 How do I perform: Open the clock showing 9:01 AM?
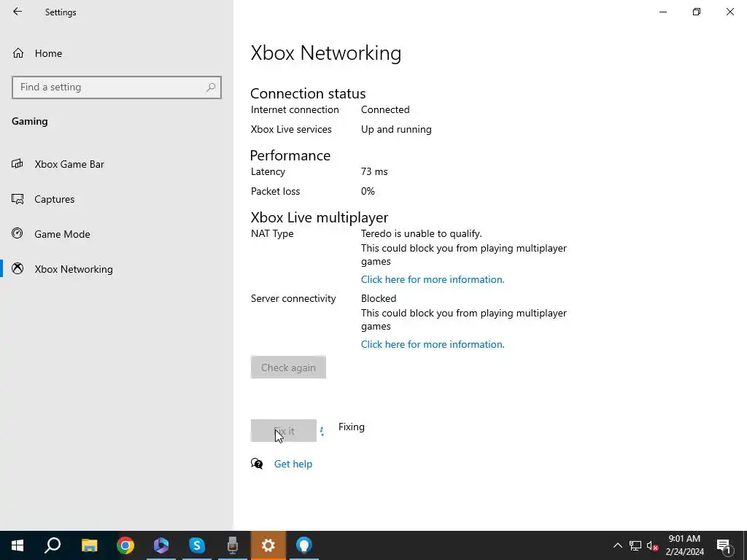tap(684, 545)
